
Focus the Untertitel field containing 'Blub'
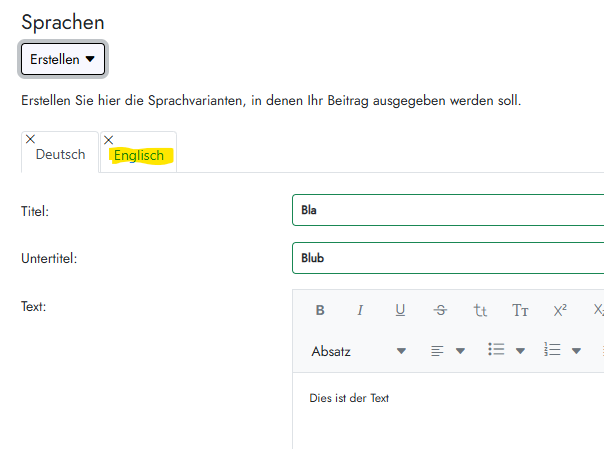(x=450, y=258)
